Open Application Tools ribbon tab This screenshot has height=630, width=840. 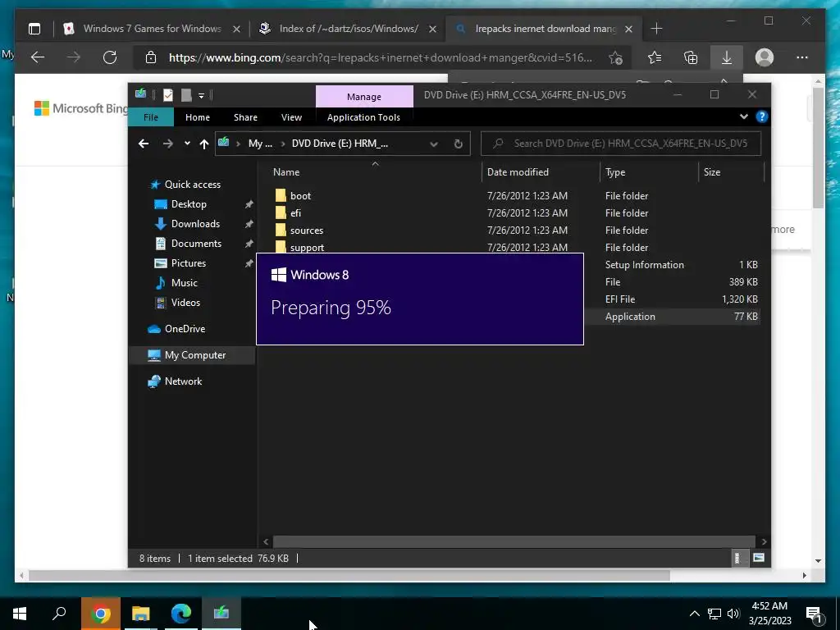363,117
